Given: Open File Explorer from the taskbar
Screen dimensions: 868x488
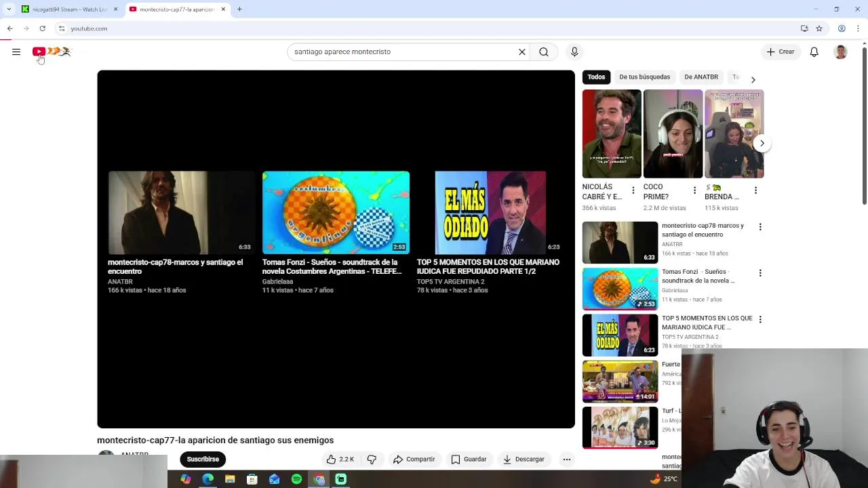Looking at the screenshot, I should click(x=230, y=479).
